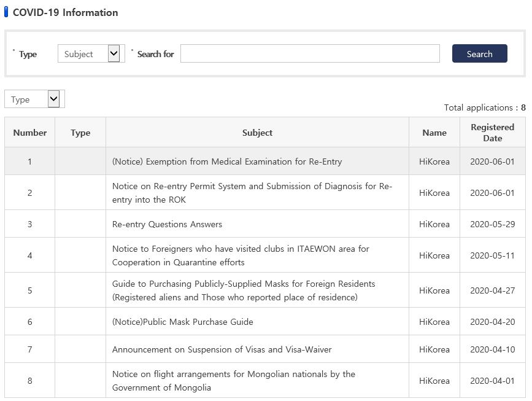
Task: Open Re-entry Questions Answers post
Action: coord(167,224)
